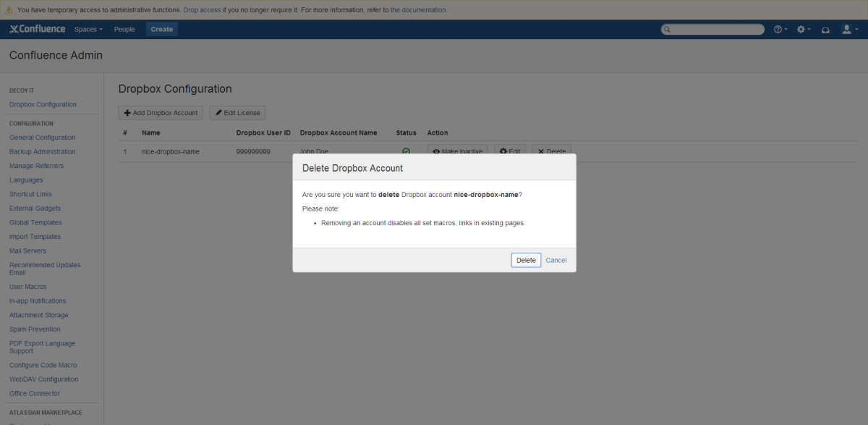The width and height of the screenshot is (868, 425).
Task: Open External Gadgets settings
Action: coord(35,209)
